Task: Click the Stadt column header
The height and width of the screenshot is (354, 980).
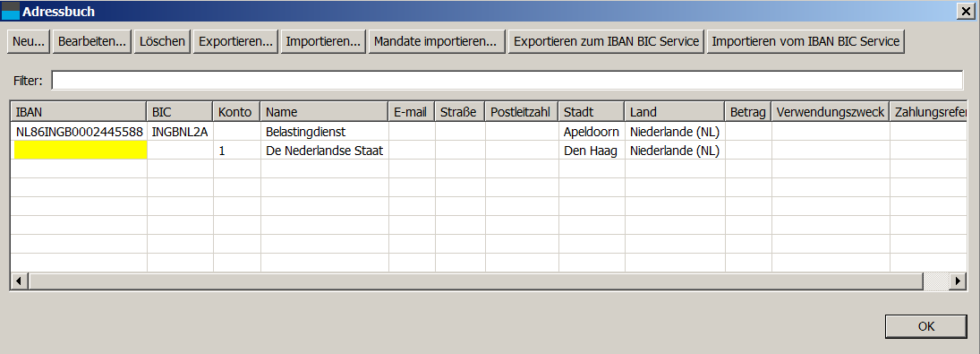Action: point(592,112)
